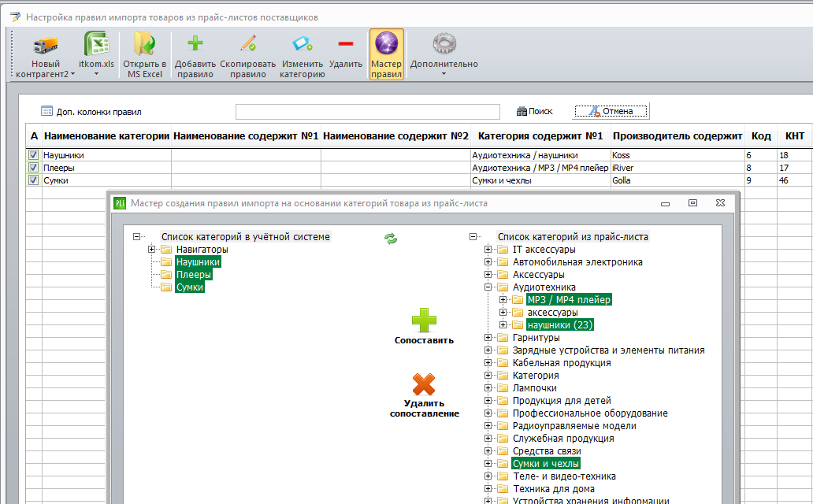Expand the IT аксессуары node
This screenshot has width=813, height=504.
[x=488, y=250]
